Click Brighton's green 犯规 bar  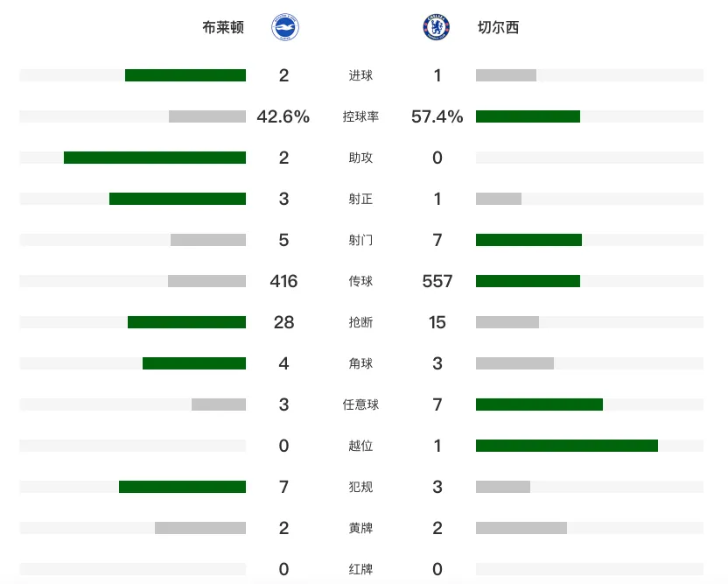(x=183, y=487)
